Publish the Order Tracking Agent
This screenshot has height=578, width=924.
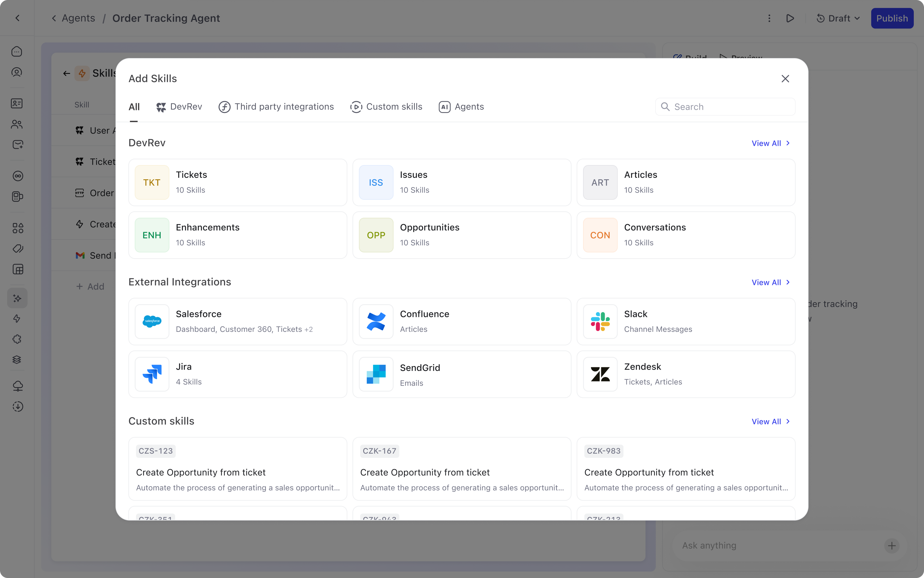point(892,18)
